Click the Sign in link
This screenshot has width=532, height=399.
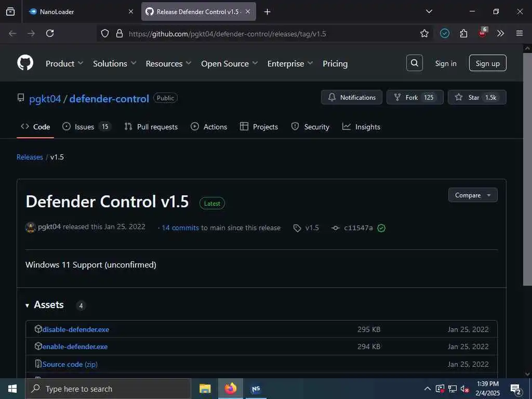pyautogui.click(x=445, y=63)
